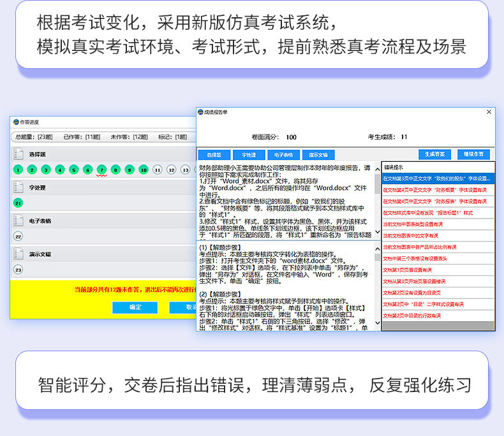Select question 5 circle in 选择题

[73, 170]
